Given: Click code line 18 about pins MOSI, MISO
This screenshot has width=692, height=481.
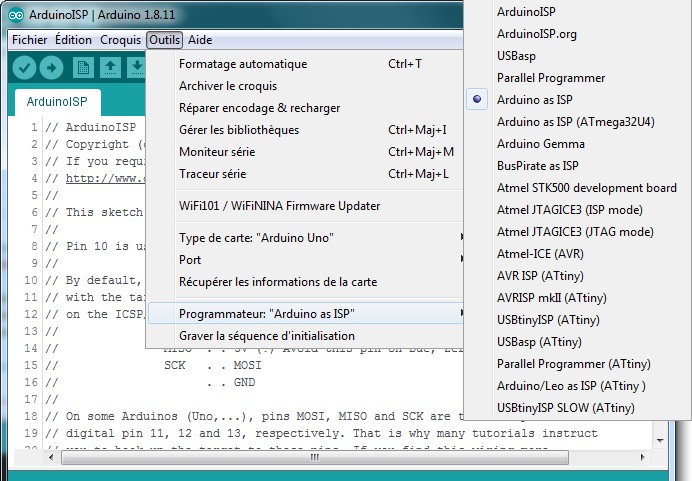Looking at the screenshot, I should pos(254,417).
